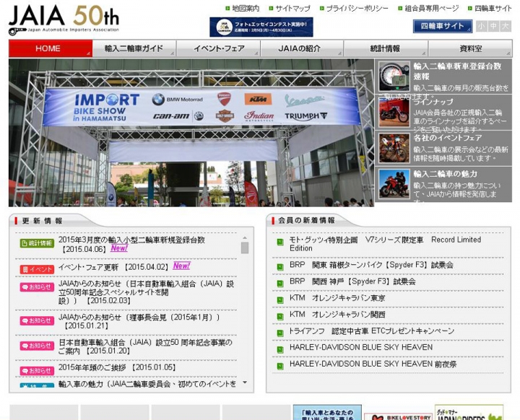Click the 各社のイベントフェア motorcycle thumbnail
The image size is (520, 420).
(x=394, y=148)
